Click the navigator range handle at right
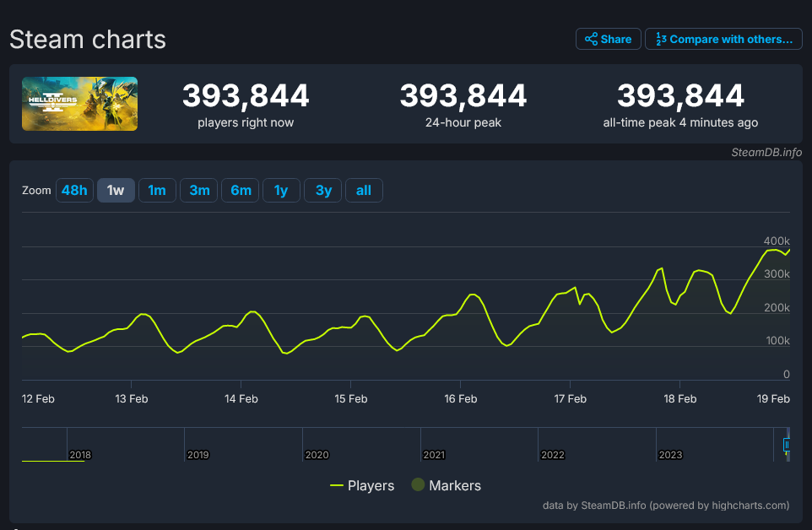The height and width of the screenshot is (530, 812). coord(787,444)
